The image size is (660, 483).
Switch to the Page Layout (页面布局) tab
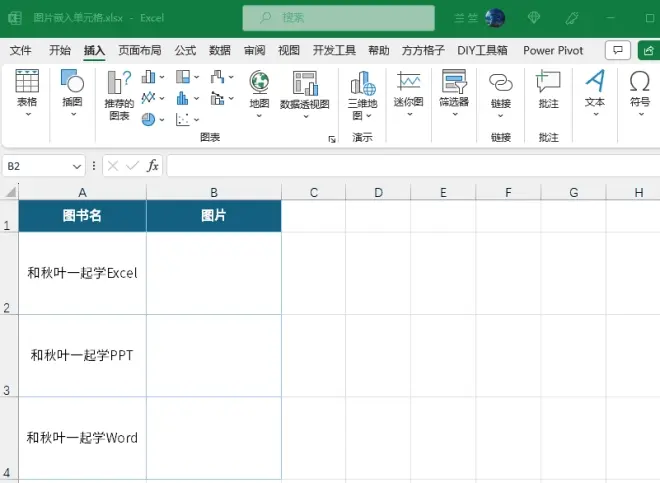click(x=140, y=51)
